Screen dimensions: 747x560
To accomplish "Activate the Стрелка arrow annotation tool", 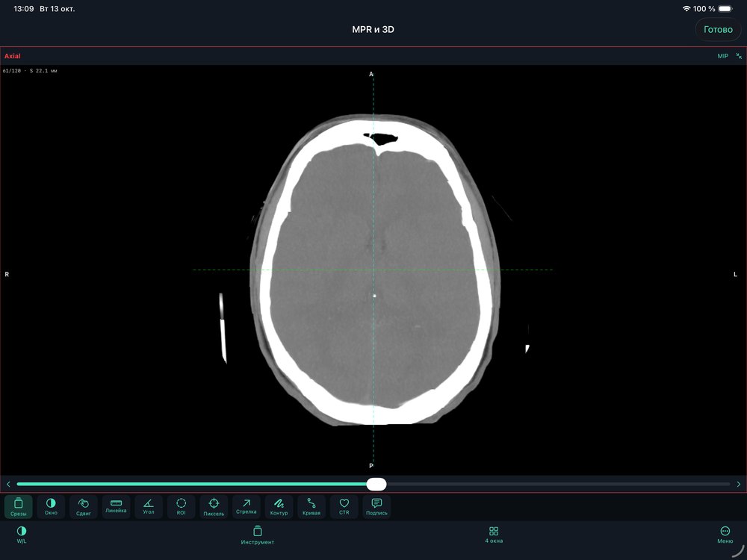I will click(247, 506).
